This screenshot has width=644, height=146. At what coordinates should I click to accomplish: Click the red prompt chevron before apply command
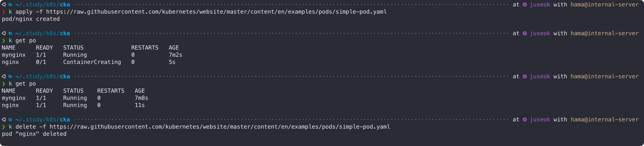tap(3, 12)
